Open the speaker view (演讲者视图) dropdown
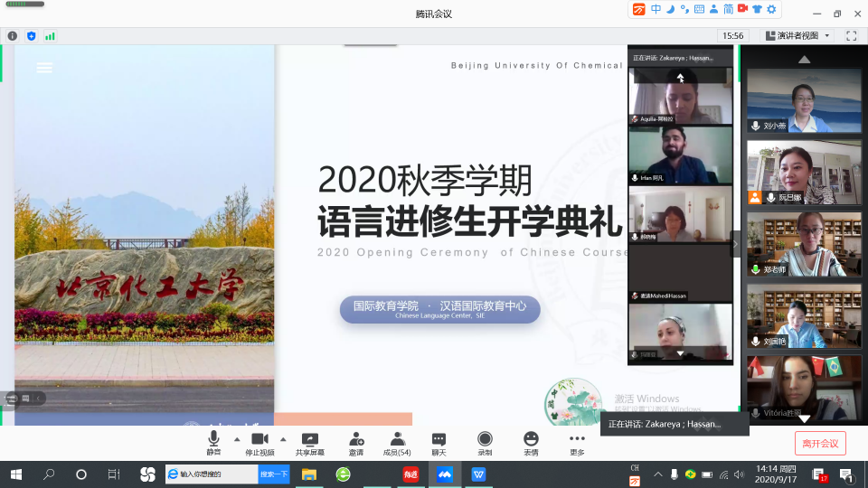The image size is (868, 488). click(x=797, y=35)
